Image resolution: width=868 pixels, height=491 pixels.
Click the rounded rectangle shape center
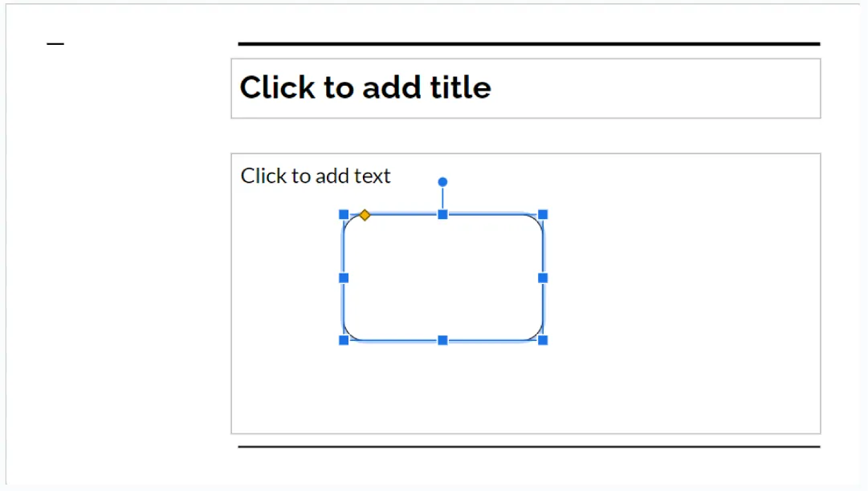(443, 277)
